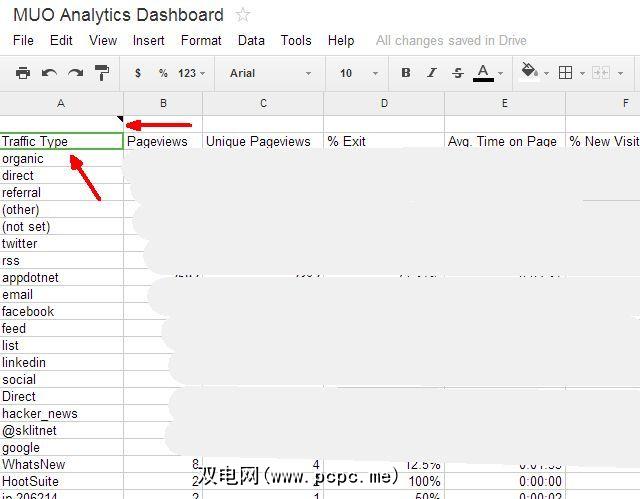This screenshot has width=640, height=499.
Task: Select column A header
Action: 61,104
